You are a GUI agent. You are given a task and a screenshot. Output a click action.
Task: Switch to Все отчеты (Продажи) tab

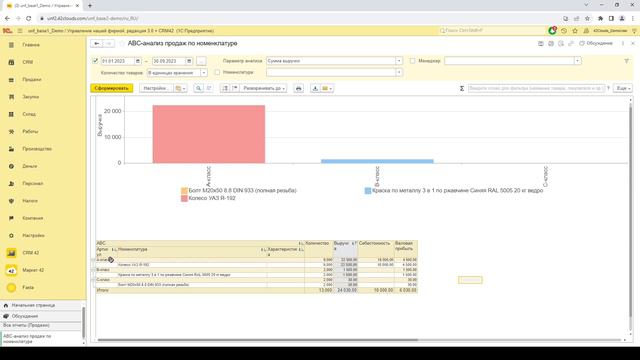click(x=41, y=326)
